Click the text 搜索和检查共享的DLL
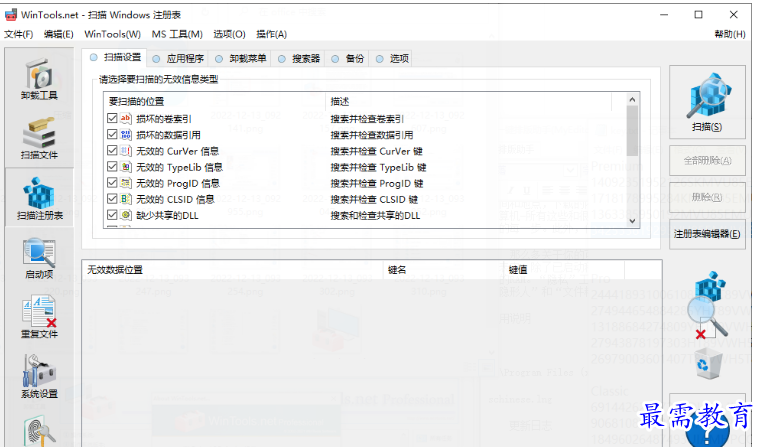 point(375,215)
